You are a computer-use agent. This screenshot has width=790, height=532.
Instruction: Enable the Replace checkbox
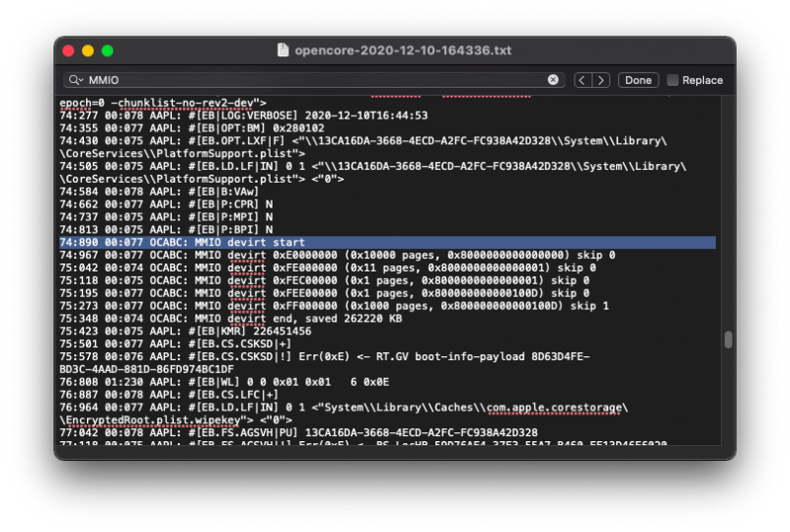pos(672,80)
